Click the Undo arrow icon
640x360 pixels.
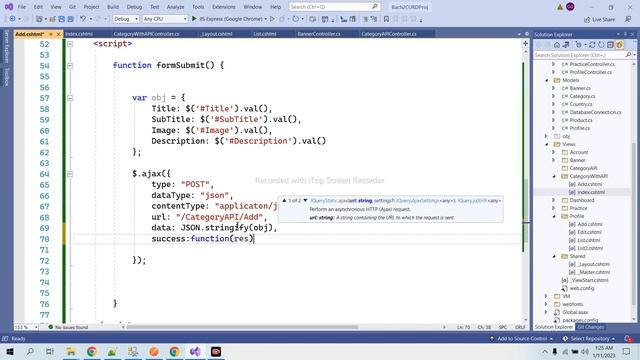click(x=83, y=19)
